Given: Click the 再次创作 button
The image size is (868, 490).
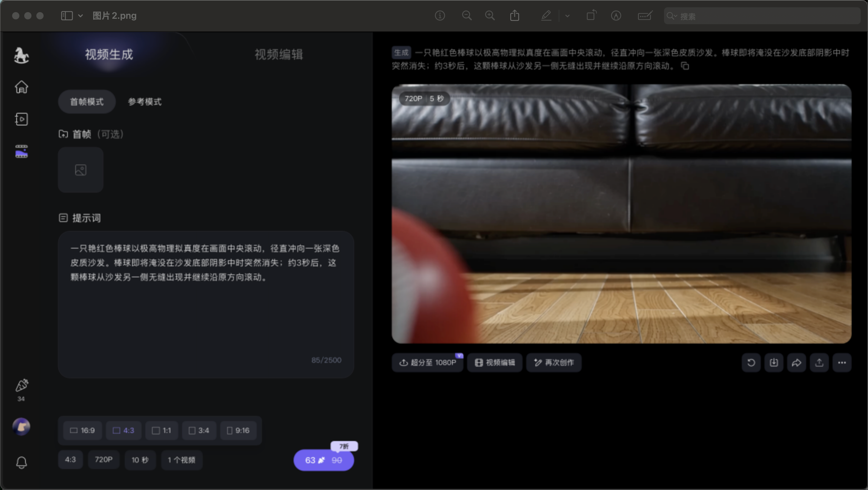Looking at the screenshot, I should point(554,363).
